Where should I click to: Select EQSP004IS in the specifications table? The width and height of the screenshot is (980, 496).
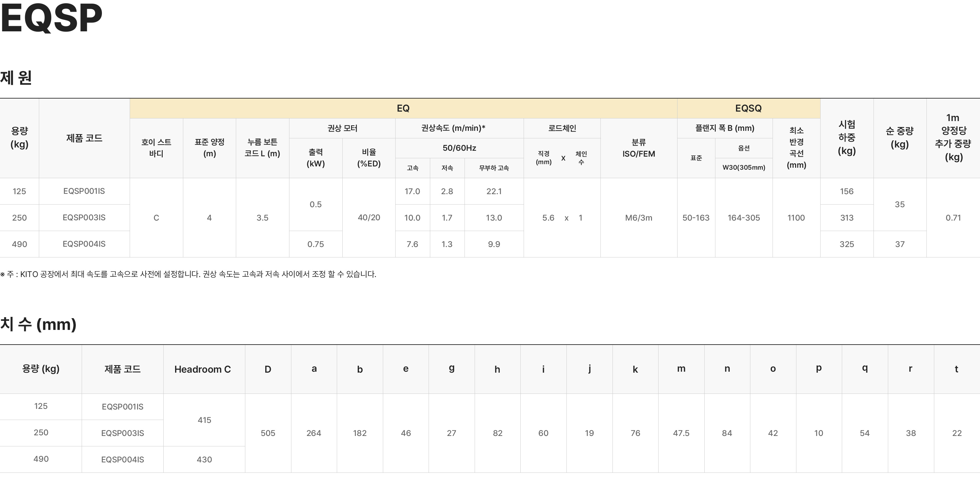84,244
